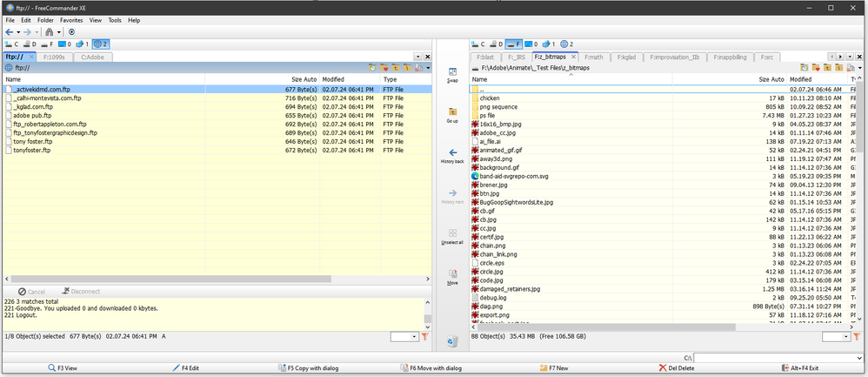Viewport: 868px width, 377px height.
Task: Expand the search tool dropdown arrow
Action: tap(58, 32)
